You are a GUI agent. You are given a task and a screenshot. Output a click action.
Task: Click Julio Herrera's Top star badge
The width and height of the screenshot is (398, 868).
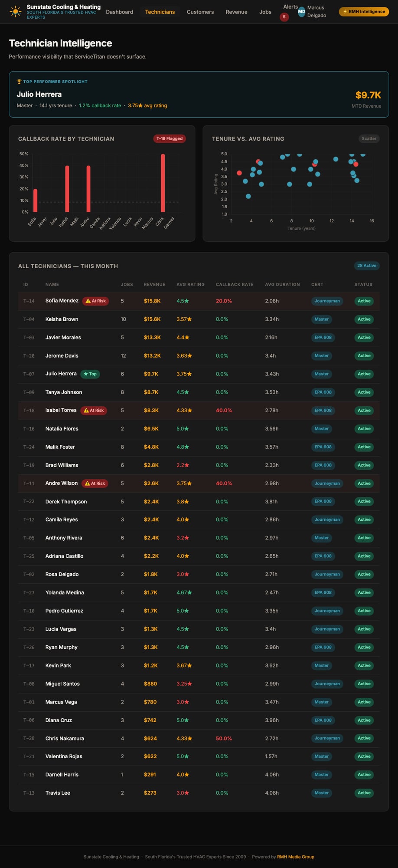pyautogui.click(x=90, y=374)
